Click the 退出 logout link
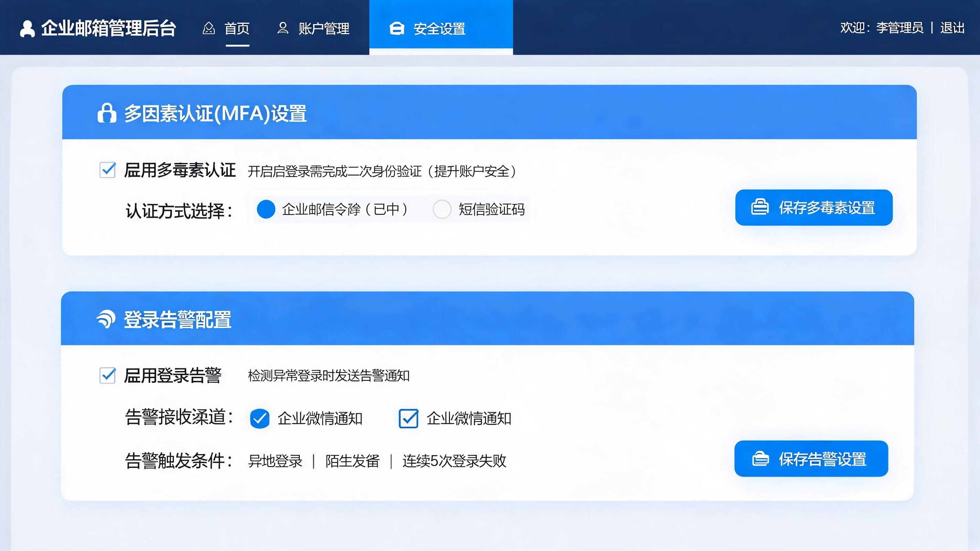Image resolution: width=980 pixels, height=551 pixels. coord(952,28)
